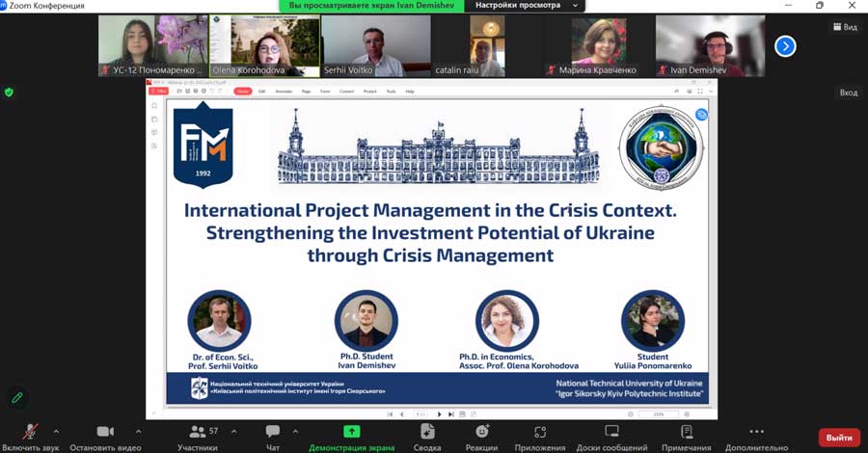Select Olena Korohodova's video thumbnail

[264, 45]
